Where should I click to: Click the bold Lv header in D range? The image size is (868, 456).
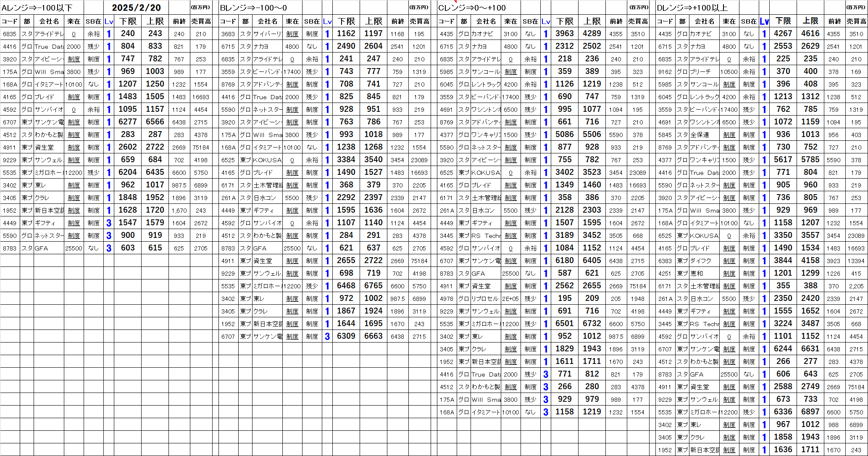[x=764, y=21]
